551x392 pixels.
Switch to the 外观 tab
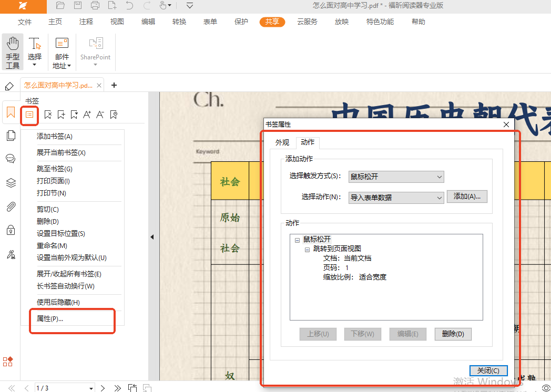[x=282, y=142]
